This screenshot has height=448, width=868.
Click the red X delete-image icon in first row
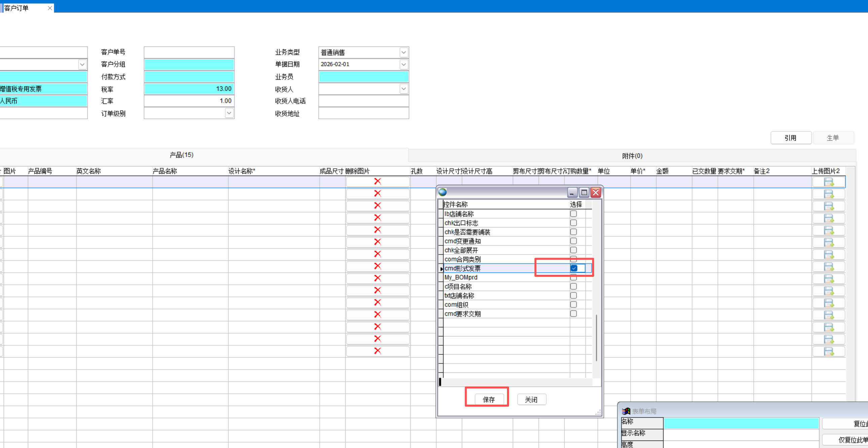click(377, 182)
